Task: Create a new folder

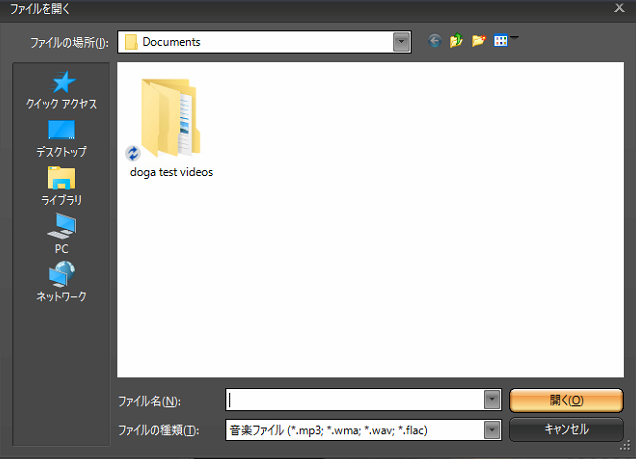Action: click(x=479, y=41)
